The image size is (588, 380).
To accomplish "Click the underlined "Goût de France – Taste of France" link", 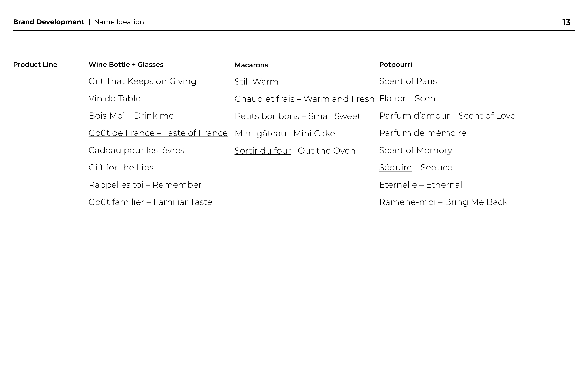I will 158,133.
